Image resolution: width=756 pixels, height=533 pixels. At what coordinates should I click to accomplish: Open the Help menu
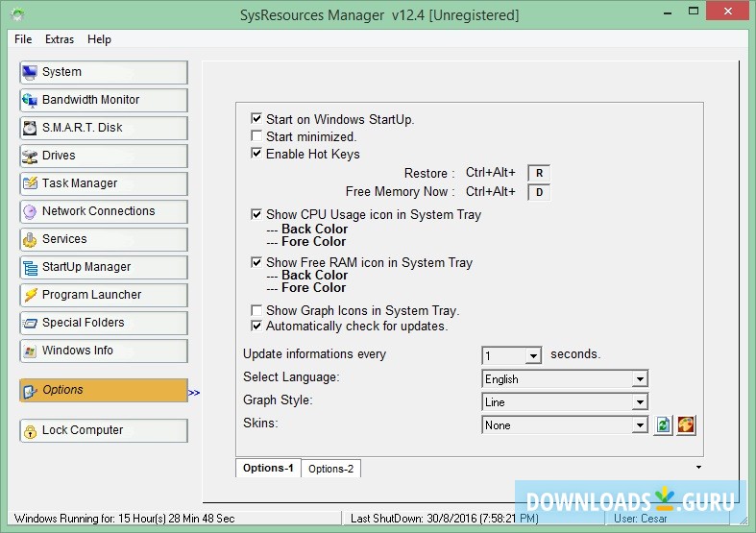point(99,39)
